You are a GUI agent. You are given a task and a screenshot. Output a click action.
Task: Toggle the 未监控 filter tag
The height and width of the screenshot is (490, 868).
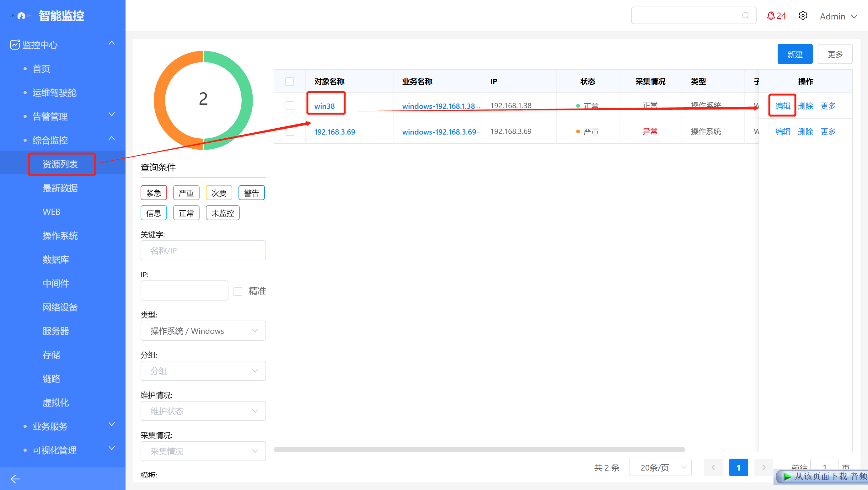tap(223, 213)
